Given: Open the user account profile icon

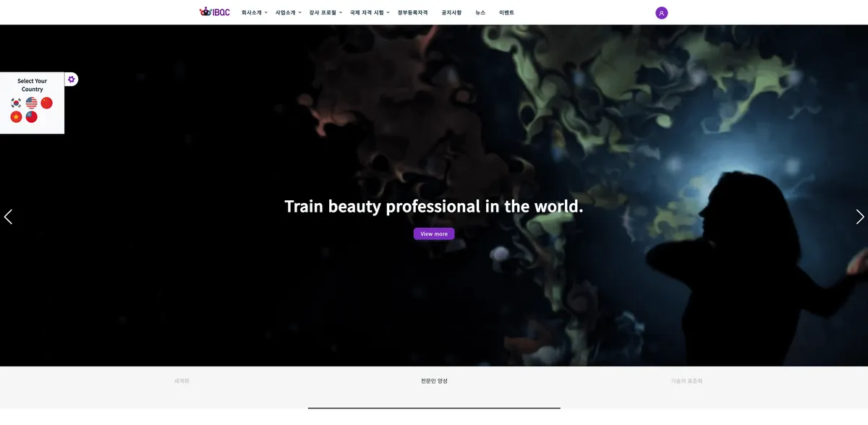Looking at the screenshot, I should (x=661, y=13).
